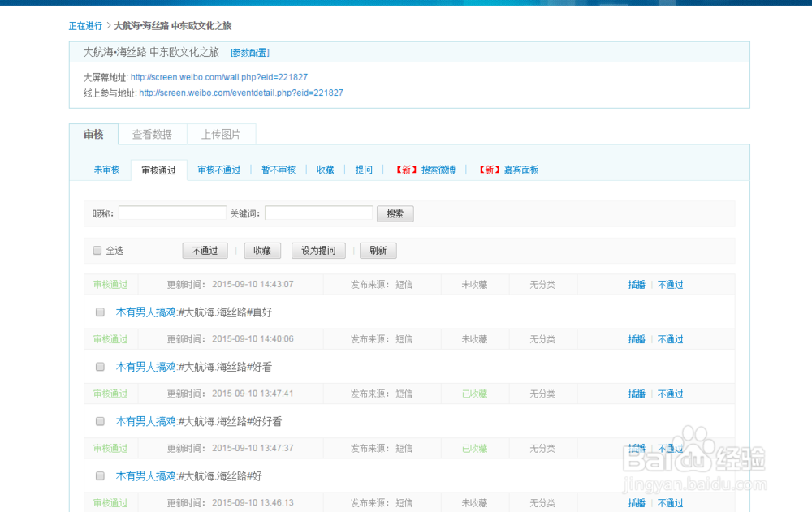This screenshot has height=512, width=812.
Task: Check the box for the 好好看 message
Action: coord(100,421)
